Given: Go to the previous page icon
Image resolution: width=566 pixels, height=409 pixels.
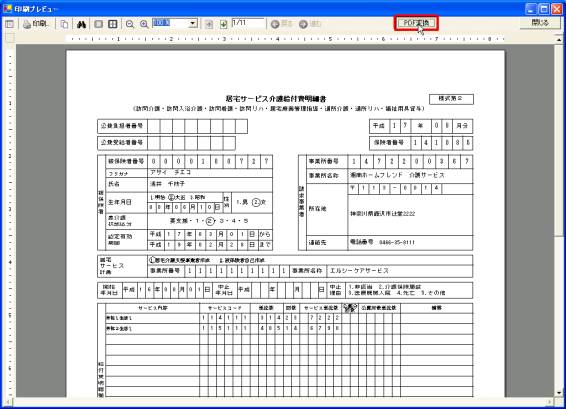Looking at the screenshot, I should pyautogui.click(x=209, y=24).
